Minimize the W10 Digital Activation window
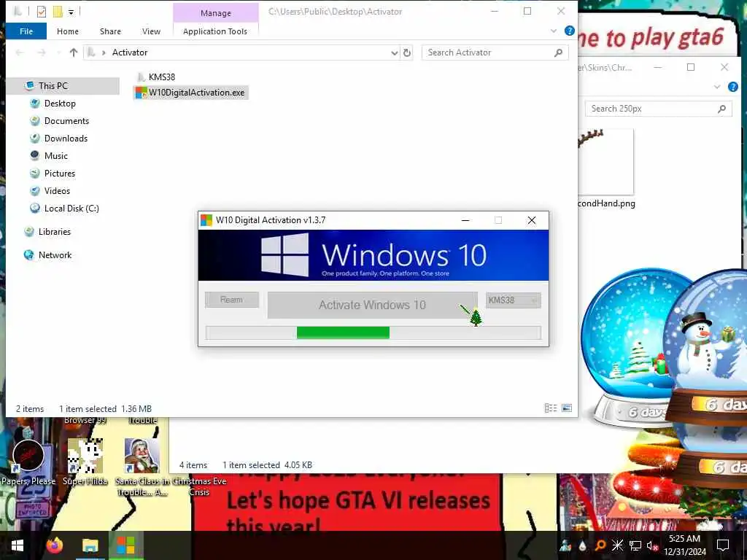The height and width of the screenshot is (560, 747). [x=465, y=220]
